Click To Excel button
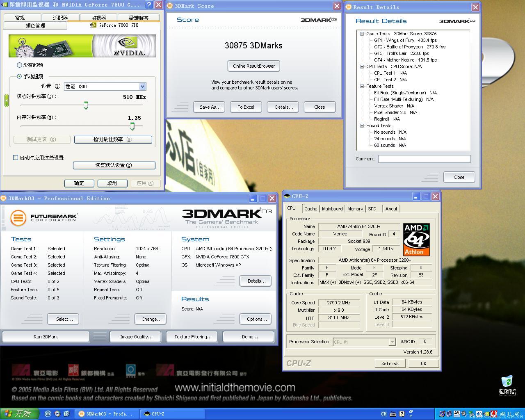 (x=246, y=107)
